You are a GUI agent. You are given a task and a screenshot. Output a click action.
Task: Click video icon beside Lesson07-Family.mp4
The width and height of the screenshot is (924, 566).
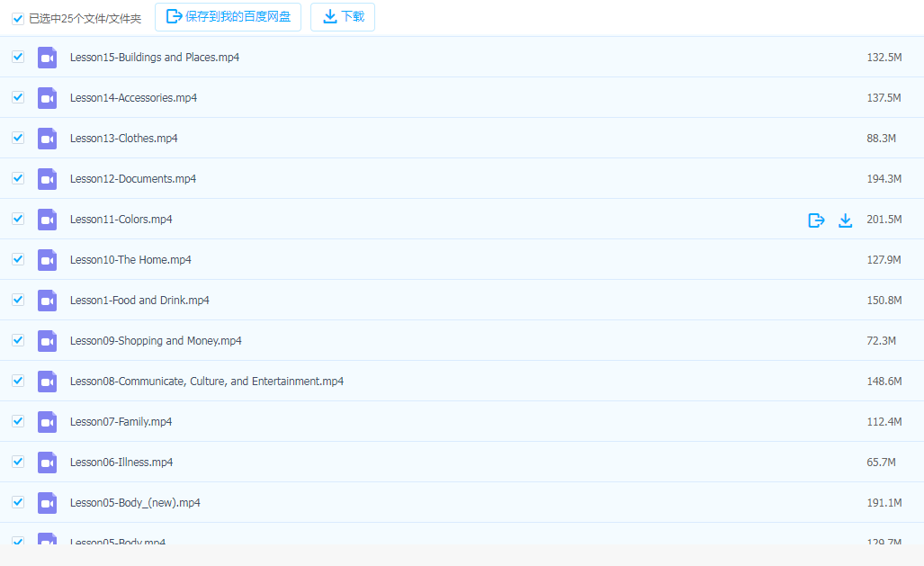coord(48,422)
